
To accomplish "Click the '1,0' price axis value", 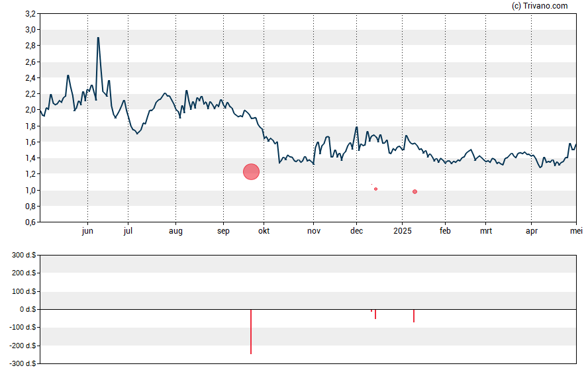I will [x=30, y=191].
